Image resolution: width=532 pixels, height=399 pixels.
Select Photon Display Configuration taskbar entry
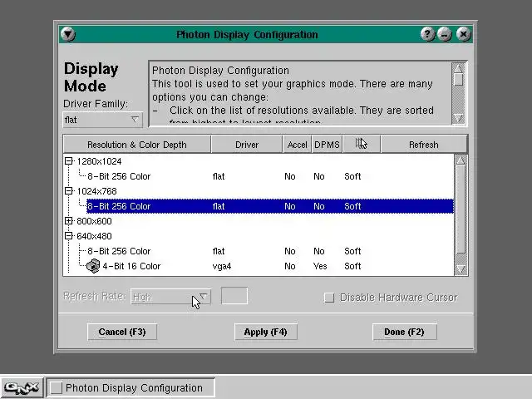(131, 388)
